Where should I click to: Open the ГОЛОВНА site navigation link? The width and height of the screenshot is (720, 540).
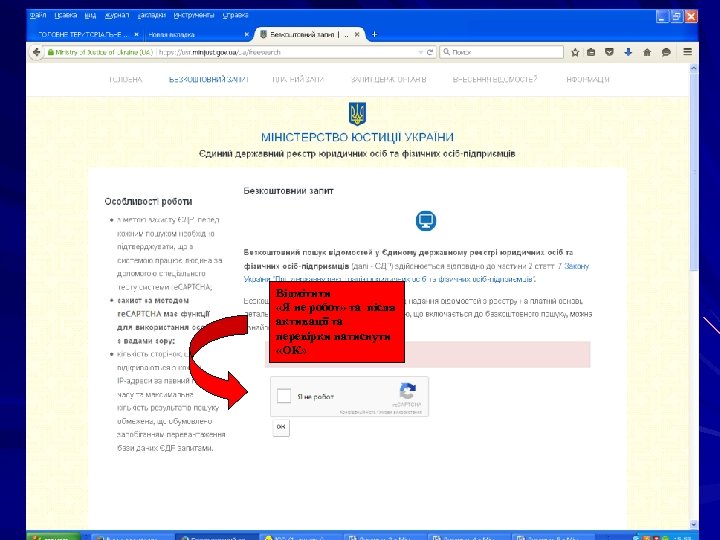point(125,79)
